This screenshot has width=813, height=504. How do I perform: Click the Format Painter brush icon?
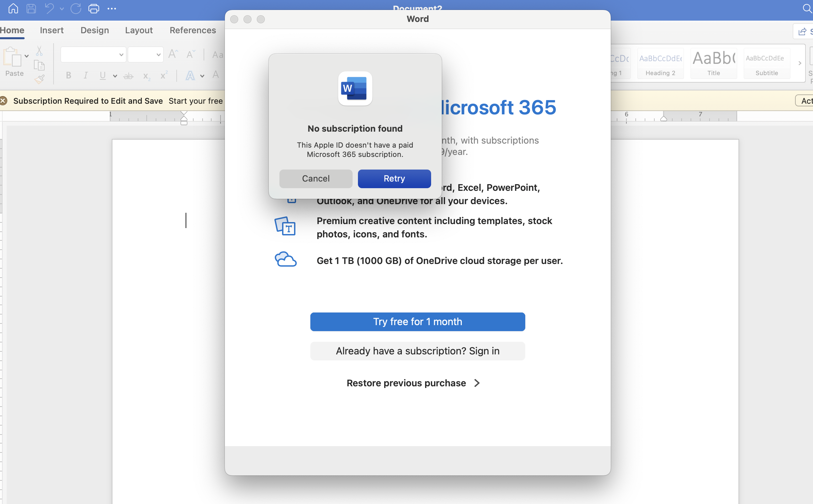pos(39,79)
